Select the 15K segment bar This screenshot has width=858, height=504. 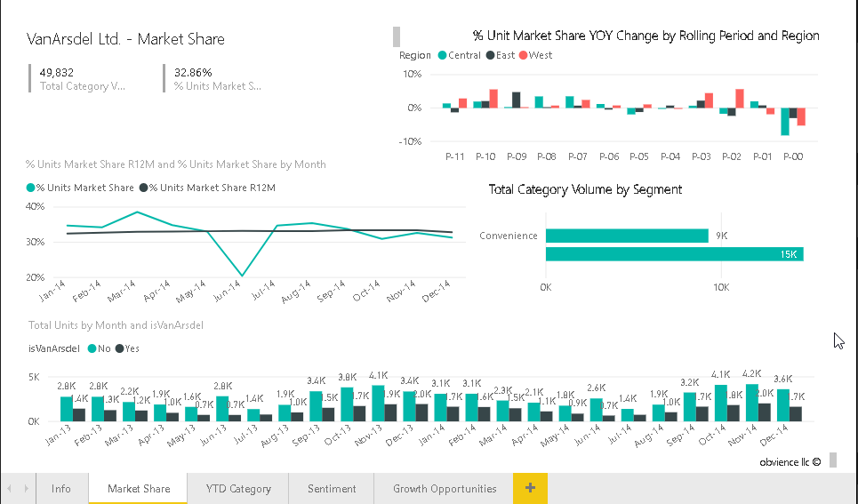(x=674, y=254)
